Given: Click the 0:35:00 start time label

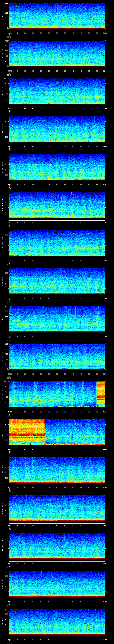Looking at the screenshot, I should (x=9, y=260).
